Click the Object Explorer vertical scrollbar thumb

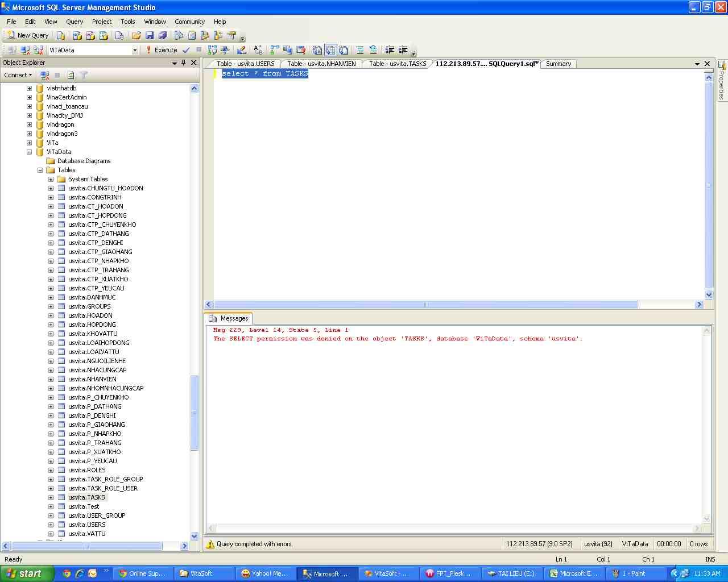pyautogui.click(x=194, y=413)
